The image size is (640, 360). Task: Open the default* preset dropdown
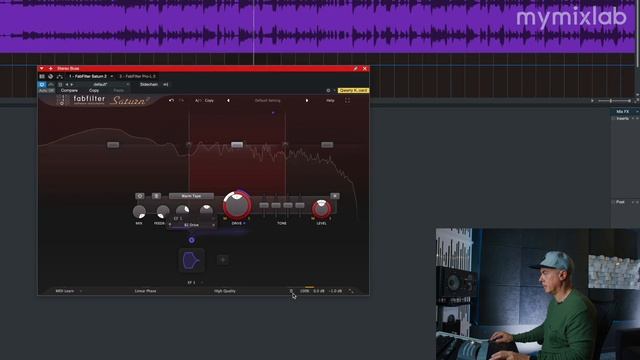101,84
